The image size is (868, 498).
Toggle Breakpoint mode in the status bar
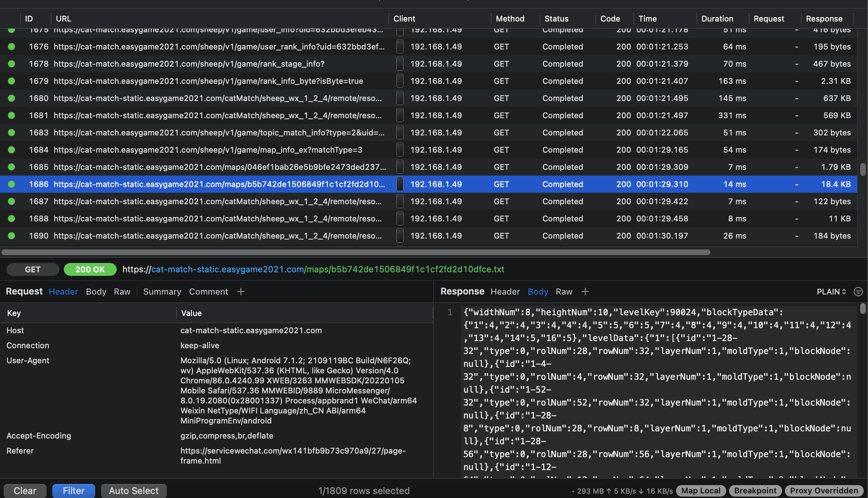coord(755,490)
